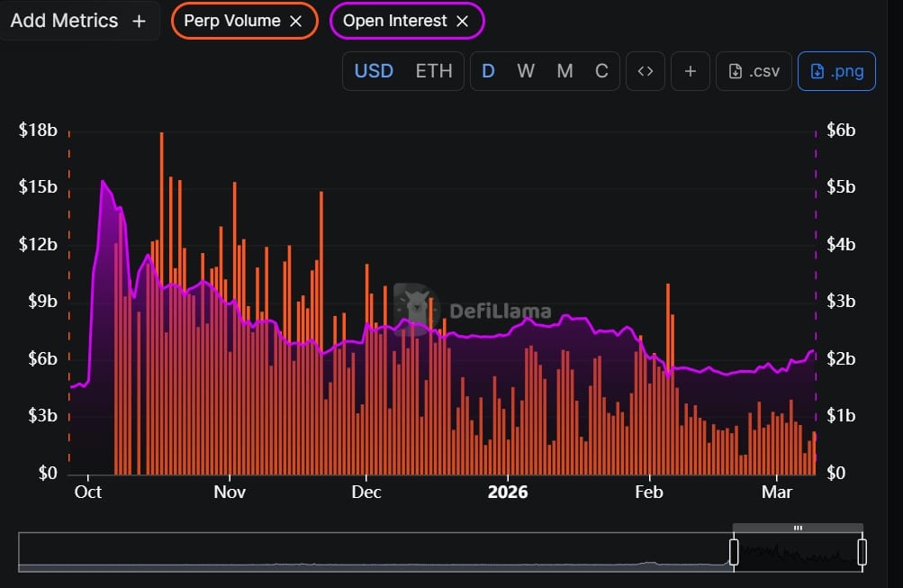Viewport: 903px width, 588px height.
Task: Remove the Open Interest metric
Action: (463, 20)
